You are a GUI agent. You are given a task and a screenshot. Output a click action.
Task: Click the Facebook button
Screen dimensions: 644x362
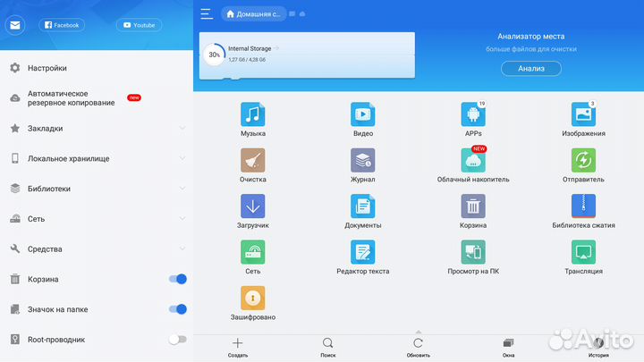click(62, 25)
